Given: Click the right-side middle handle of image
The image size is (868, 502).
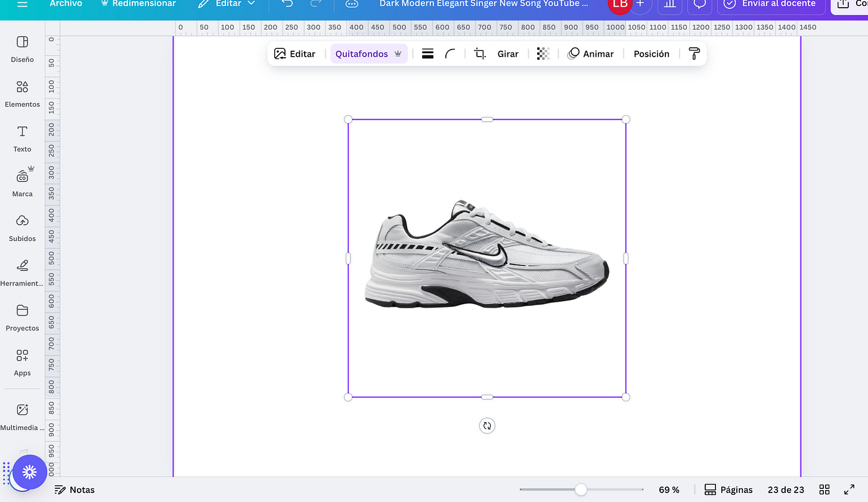Looking at the screenshot, I should click(626, 258).
